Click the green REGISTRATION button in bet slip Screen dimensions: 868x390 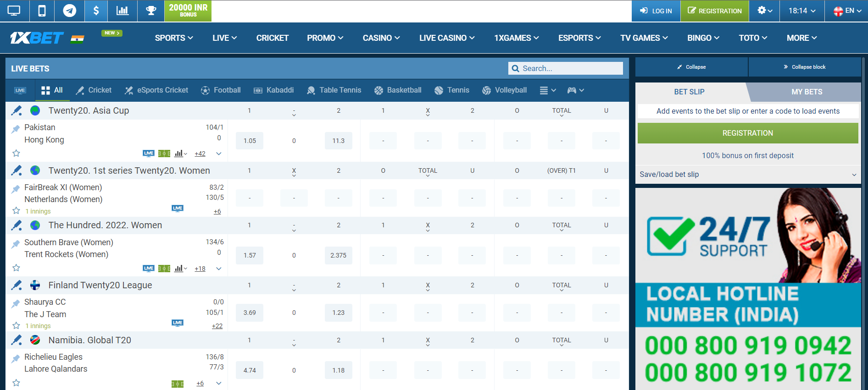click(748, 133)
